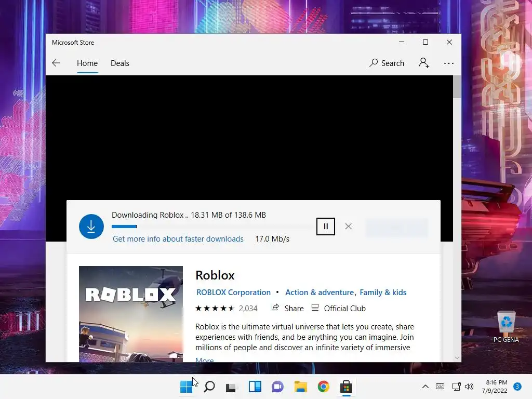
Task: Click the Store vertical scrollbar thumb
Action: 457,87
